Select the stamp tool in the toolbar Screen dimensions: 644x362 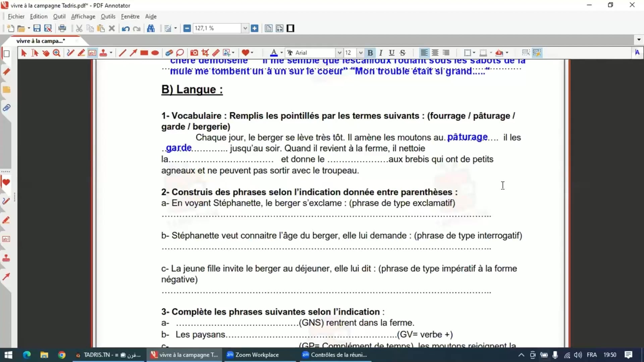[x=103, y=53]
